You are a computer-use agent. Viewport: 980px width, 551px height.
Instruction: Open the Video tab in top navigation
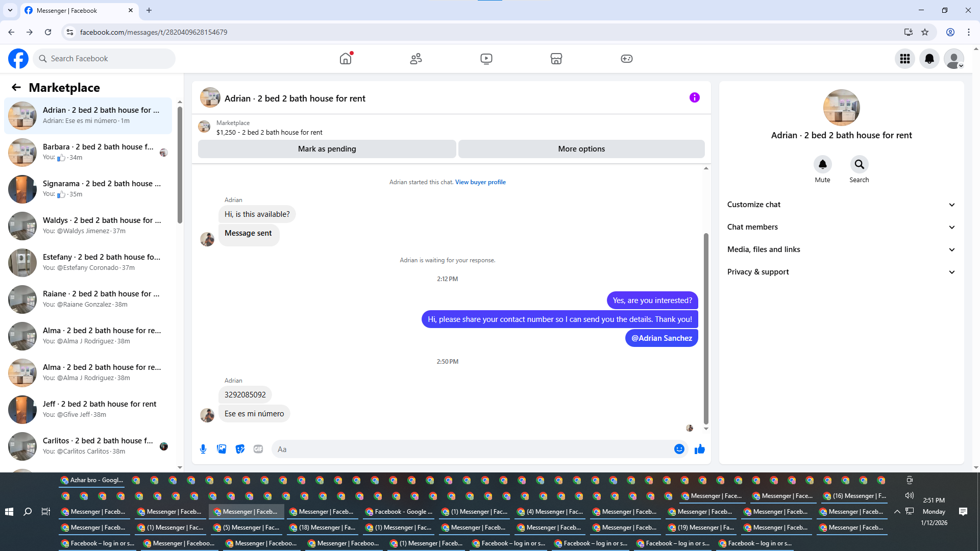pyautogui.click(x=486, y=59)
